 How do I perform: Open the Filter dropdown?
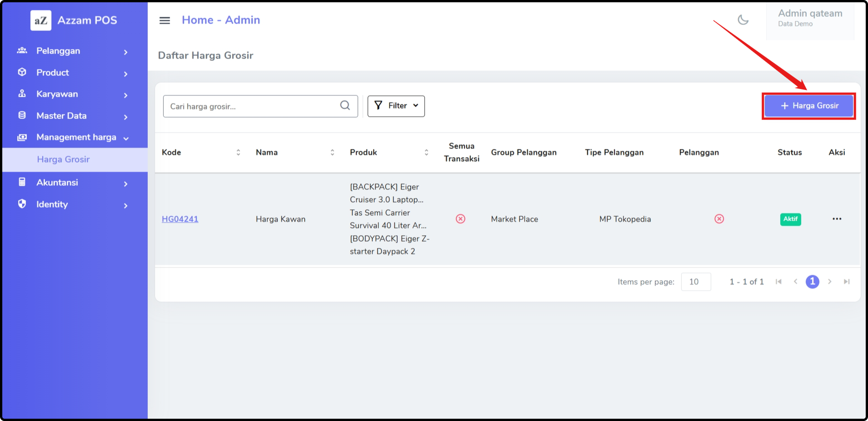pos(396,106)
